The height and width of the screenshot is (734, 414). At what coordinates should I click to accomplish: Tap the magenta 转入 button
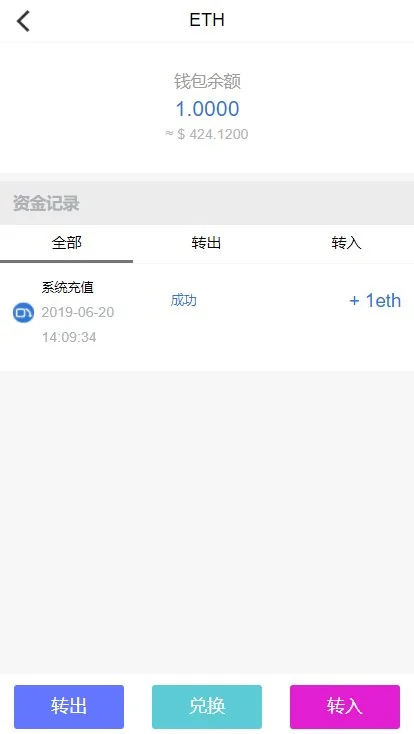[x=345, y=706]
